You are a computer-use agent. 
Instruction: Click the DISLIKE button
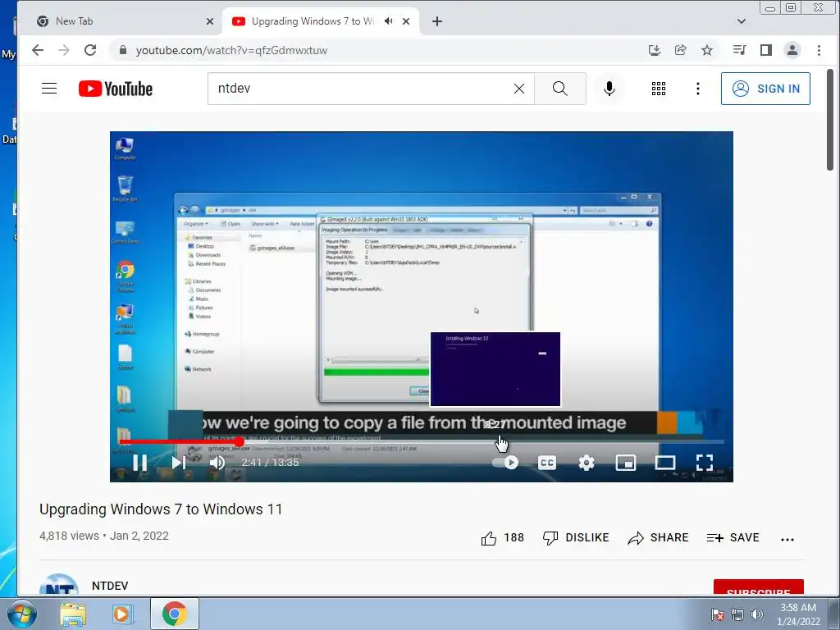pos(576,538)
